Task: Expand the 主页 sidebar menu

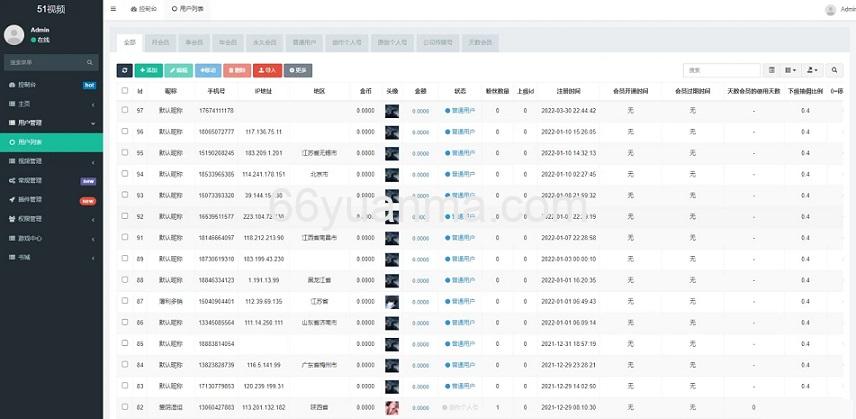Action: click(51, 104)
